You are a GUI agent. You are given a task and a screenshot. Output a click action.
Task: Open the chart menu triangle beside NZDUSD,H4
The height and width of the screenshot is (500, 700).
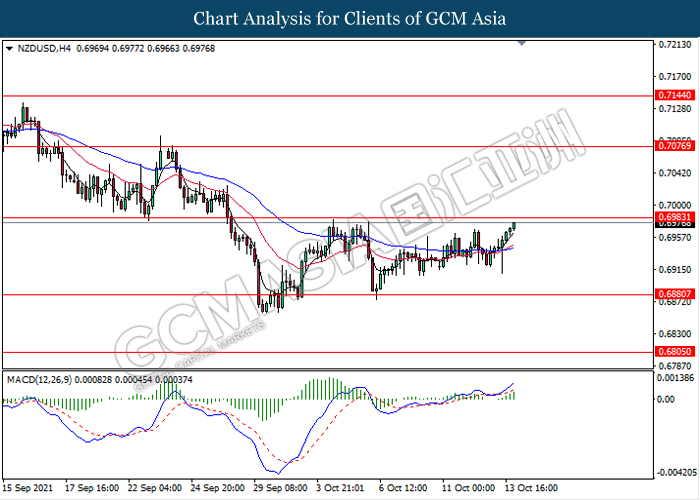pyautogui.click(x=9, y=49)
